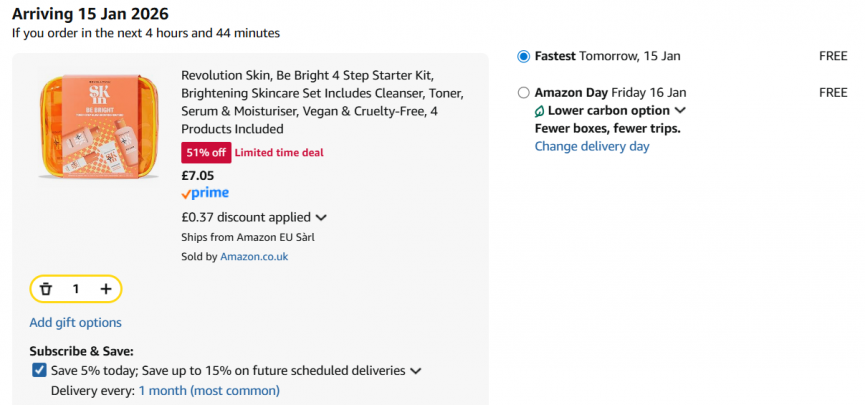Click the trash icon to remove item
The image size is (865, 405).
45,289
